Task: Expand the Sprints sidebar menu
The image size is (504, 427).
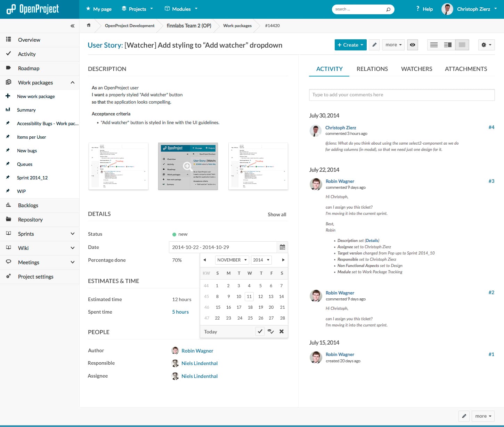Action: pyautogui.click(x=72, y=234)
